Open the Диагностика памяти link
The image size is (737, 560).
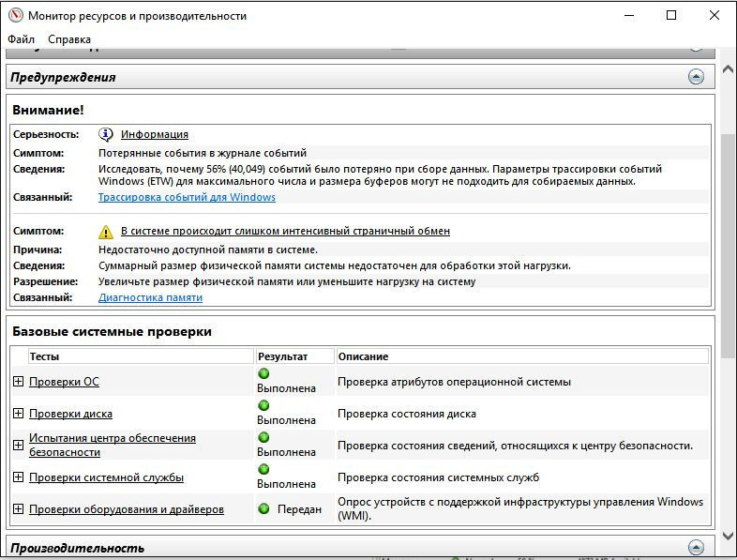point(150,297)
